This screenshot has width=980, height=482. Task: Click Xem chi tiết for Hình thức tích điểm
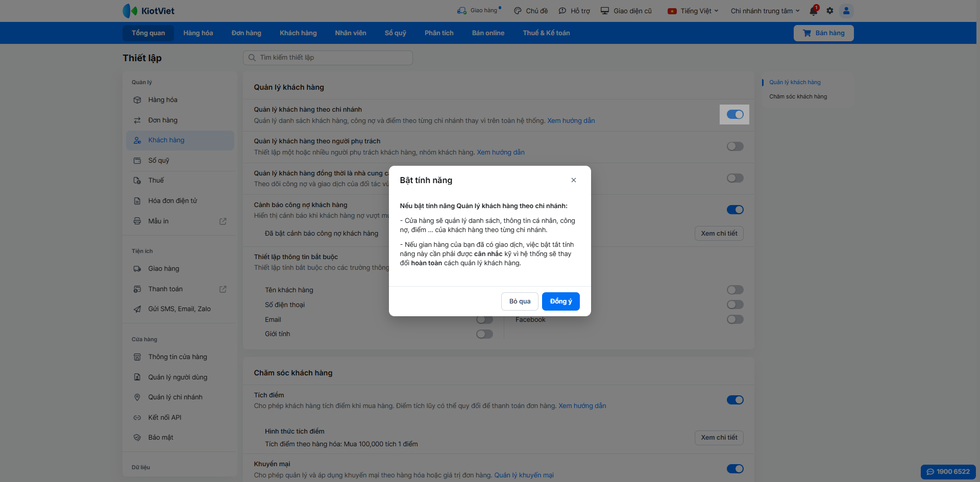(719, 438)
